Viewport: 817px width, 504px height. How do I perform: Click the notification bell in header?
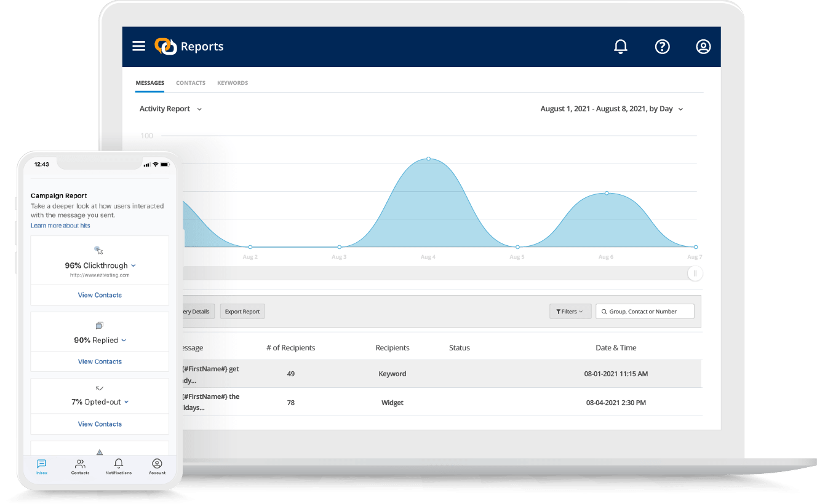coord(621,46)
